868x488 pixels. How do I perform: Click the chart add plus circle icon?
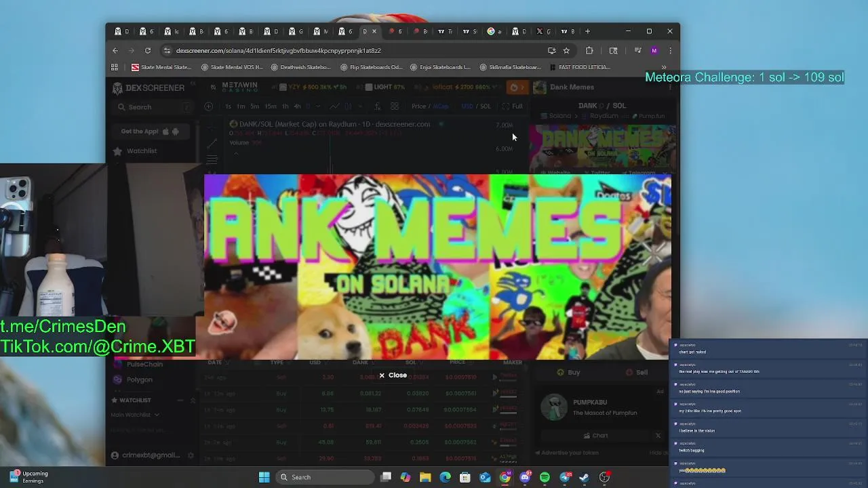click(209, 106)
